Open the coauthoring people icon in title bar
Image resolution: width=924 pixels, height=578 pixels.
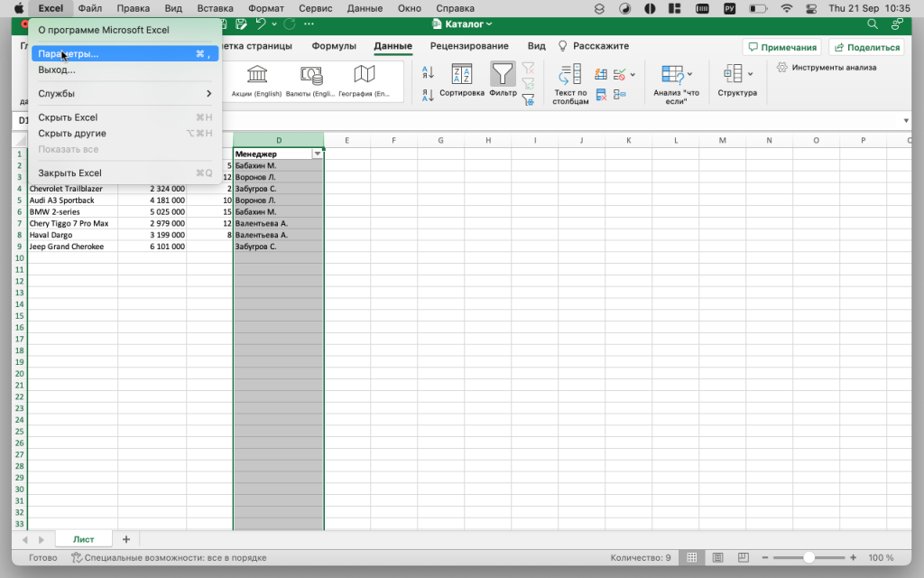897,24
